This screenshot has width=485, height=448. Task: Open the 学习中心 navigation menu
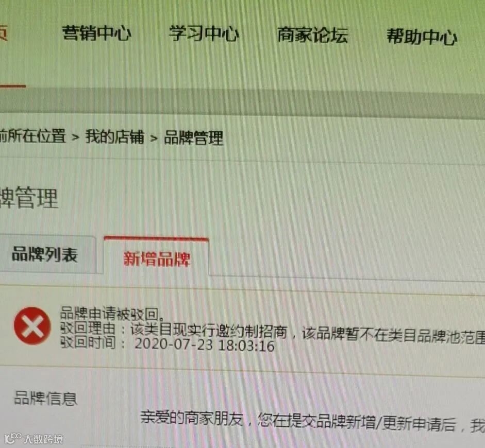204,33
